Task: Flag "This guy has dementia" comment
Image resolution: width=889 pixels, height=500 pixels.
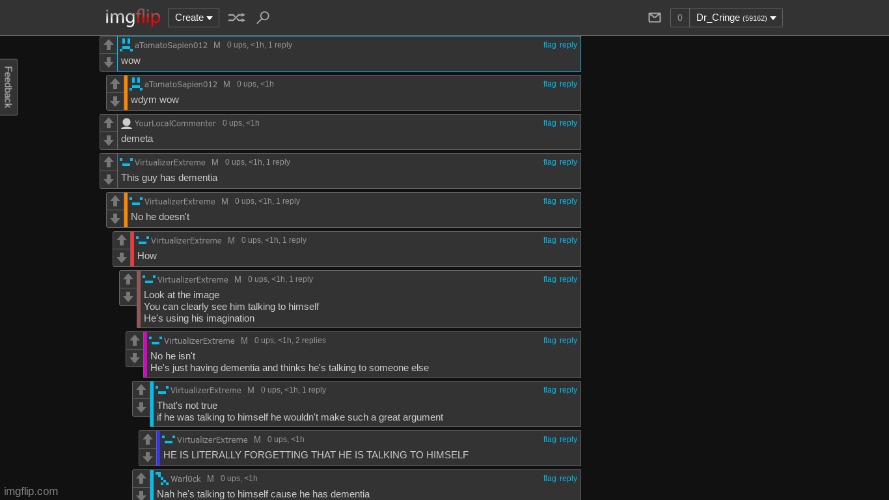Action: point(549,162)
